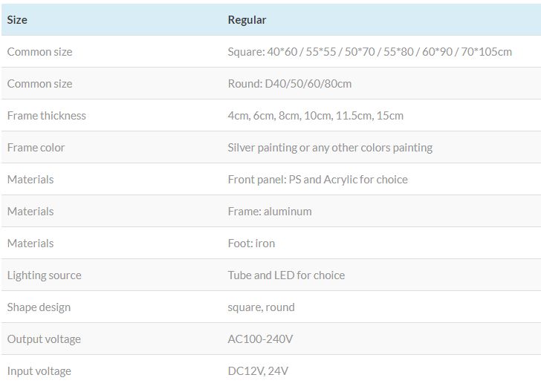The width and height of the screenshot is (541, 392).
Task: Click the 'Lighting source' label
Action: (x=44, y=275)
